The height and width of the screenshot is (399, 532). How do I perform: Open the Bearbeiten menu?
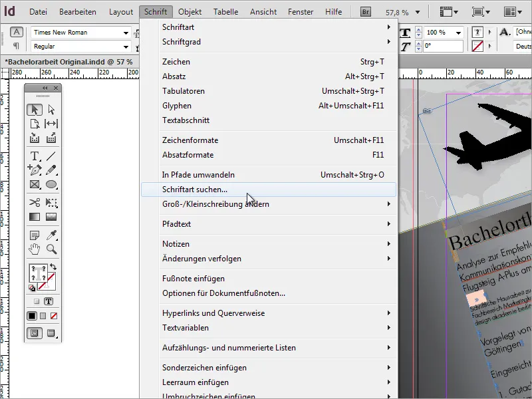tap(78, 12)
